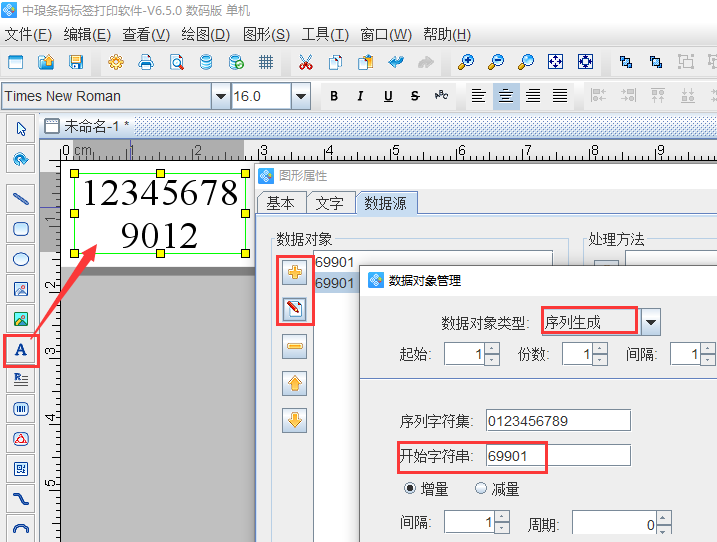Select the QR code tool

21,468
